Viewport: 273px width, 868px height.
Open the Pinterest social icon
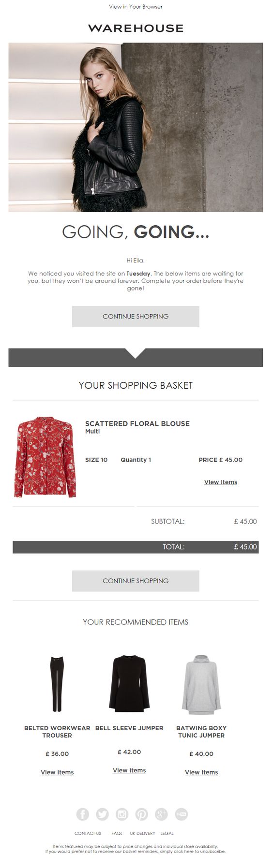tap(141, 814)
